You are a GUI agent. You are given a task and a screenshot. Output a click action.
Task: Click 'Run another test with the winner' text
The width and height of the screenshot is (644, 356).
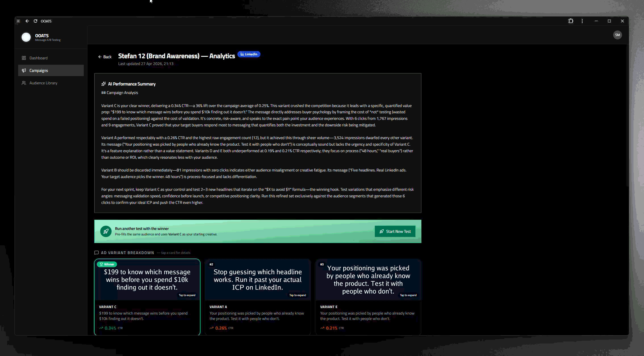coord(142,229)
